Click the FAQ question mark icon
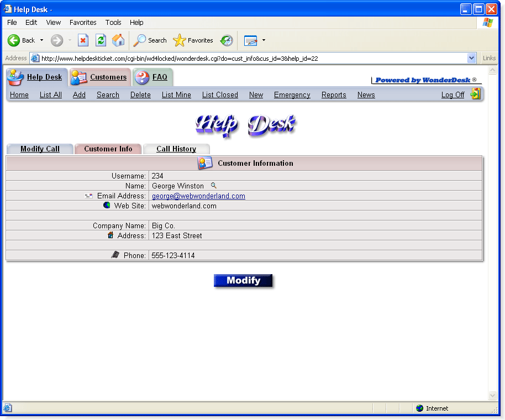Viewport: 505px width, 420px height. 142,77
